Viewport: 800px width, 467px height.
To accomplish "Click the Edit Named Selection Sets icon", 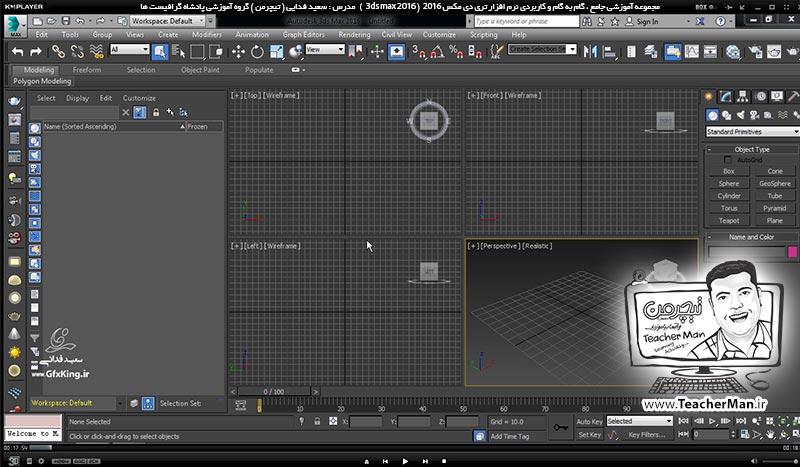I will (x=496, y=52).
